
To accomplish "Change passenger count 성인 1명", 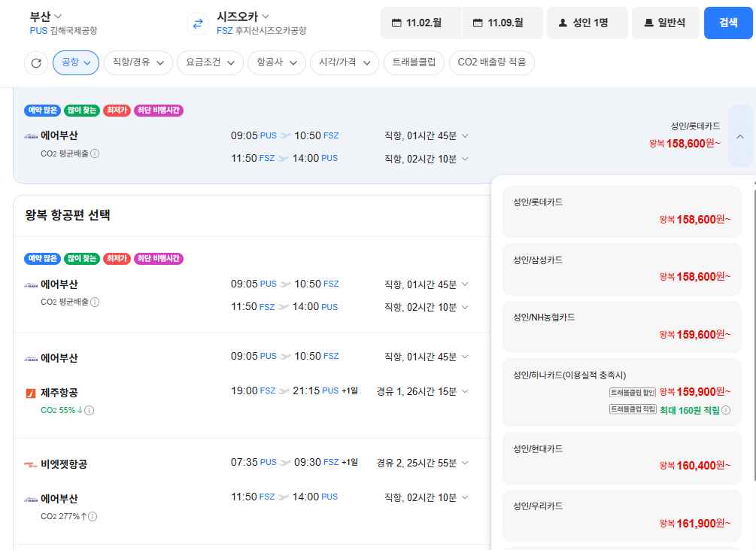I will pos(587,23).
